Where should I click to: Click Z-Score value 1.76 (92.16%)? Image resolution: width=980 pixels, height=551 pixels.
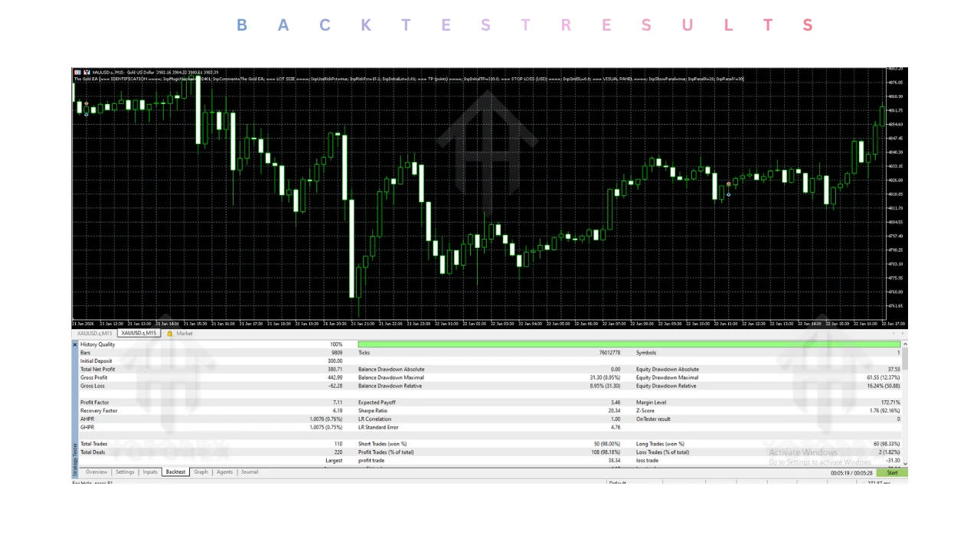click(884, 411)
